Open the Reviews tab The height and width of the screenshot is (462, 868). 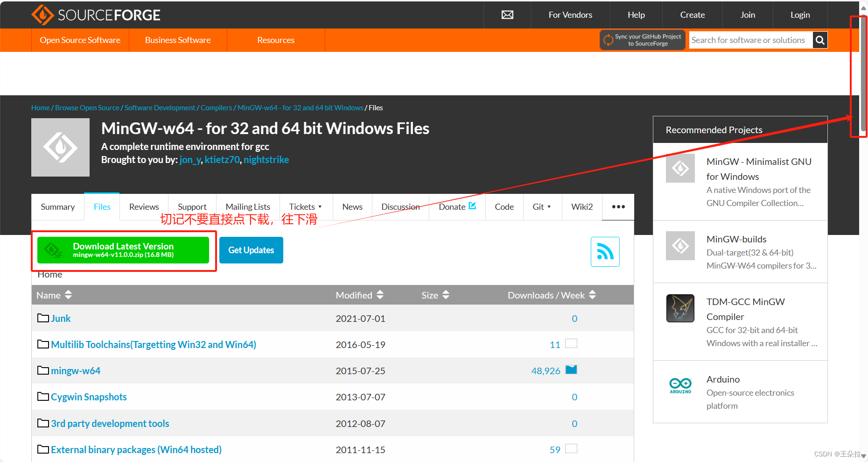(x=144, y=207)
